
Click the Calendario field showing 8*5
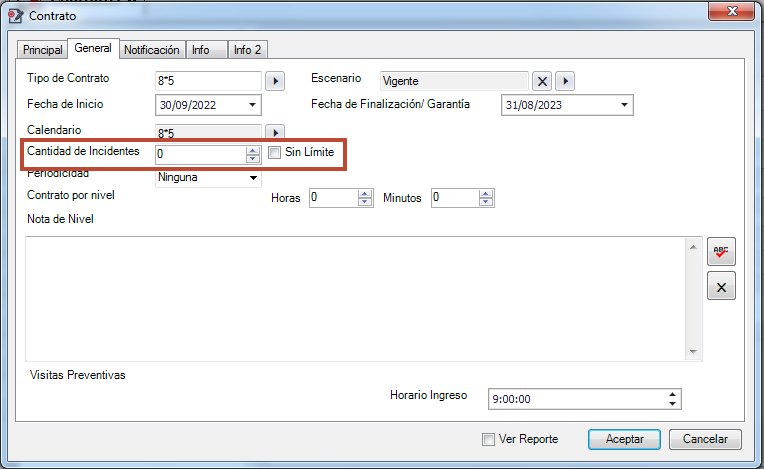(208, 132)
